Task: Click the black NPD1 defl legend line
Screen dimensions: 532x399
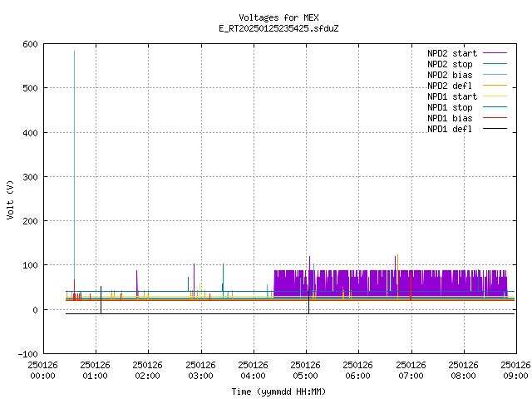Action: point(495,129)
